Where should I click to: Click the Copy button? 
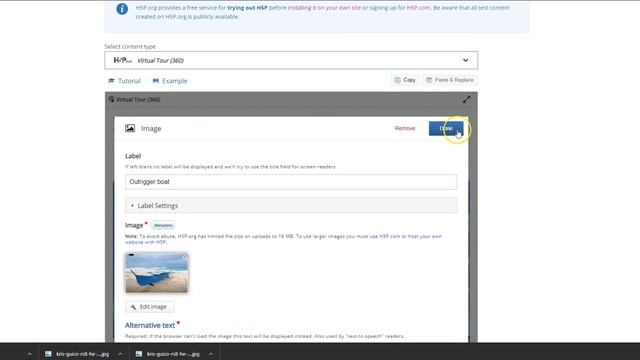(x=405, y=80)
